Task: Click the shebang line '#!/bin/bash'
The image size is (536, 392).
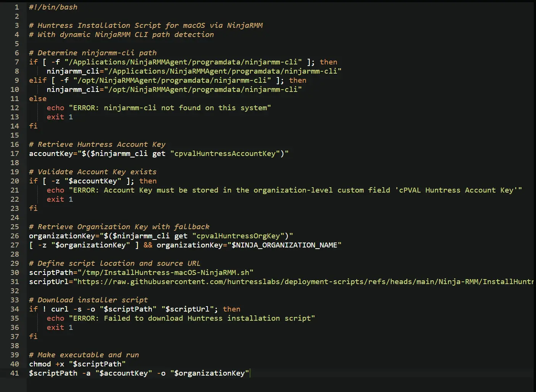Action: 53,7
